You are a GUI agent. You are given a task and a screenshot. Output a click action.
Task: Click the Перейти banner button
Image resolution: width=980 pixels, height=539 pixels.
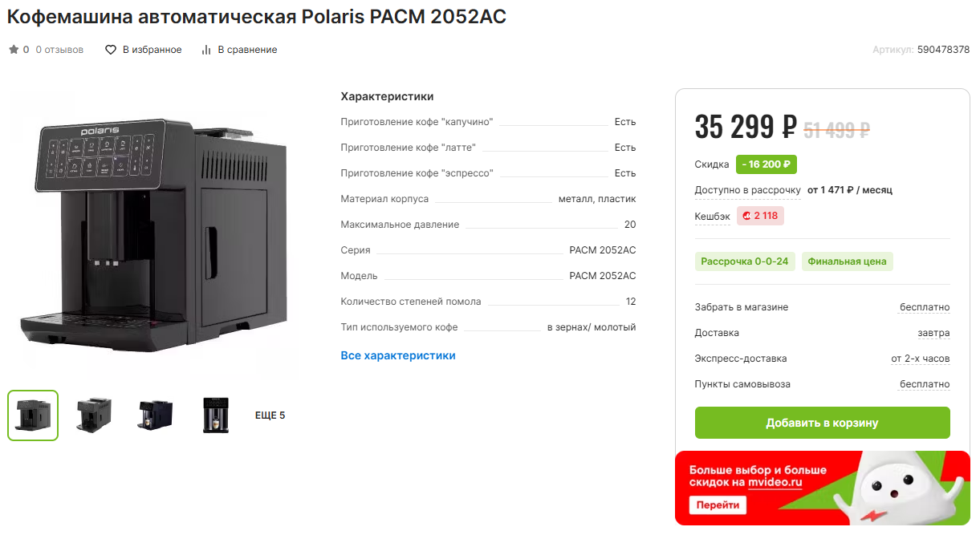pyautogui.click(x=718, y=505)
